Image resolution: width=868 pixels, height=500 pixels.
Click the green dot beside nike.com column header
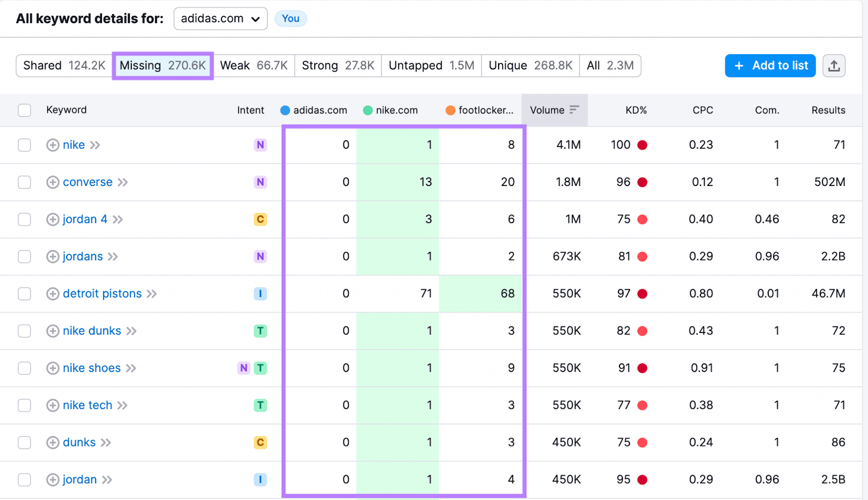point(367,110)
